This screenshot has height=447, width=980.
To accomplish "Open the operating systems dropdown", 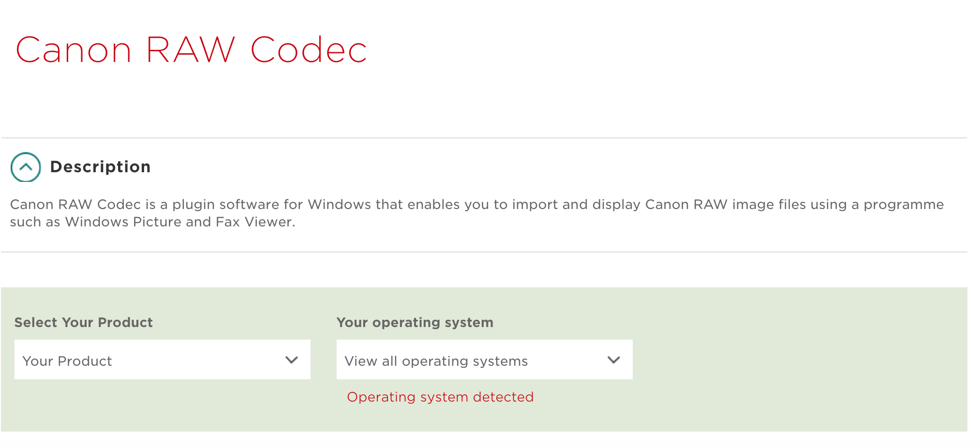I will tap(484, 359).
